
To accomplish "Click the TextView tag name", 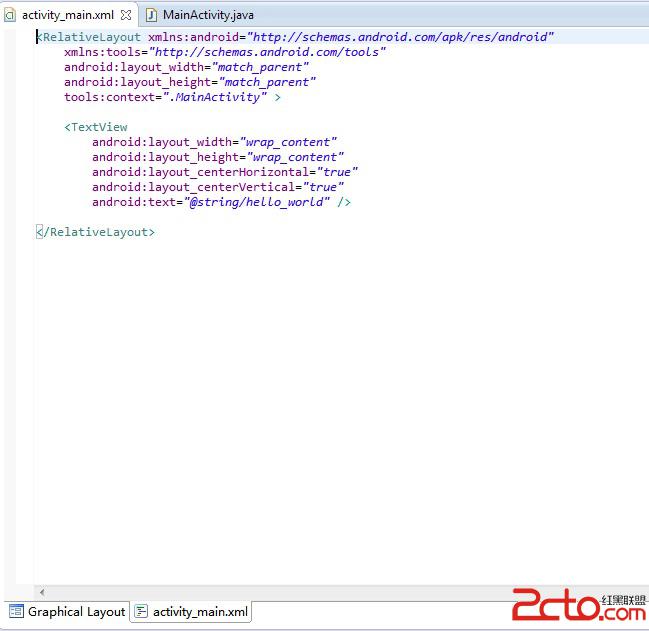I will click(99, 127).
